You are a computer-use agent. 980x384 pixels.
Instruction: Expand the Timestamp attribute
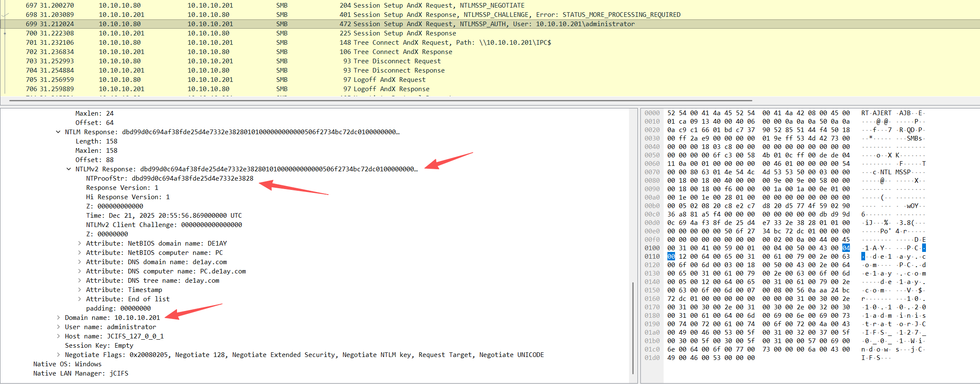79,290
